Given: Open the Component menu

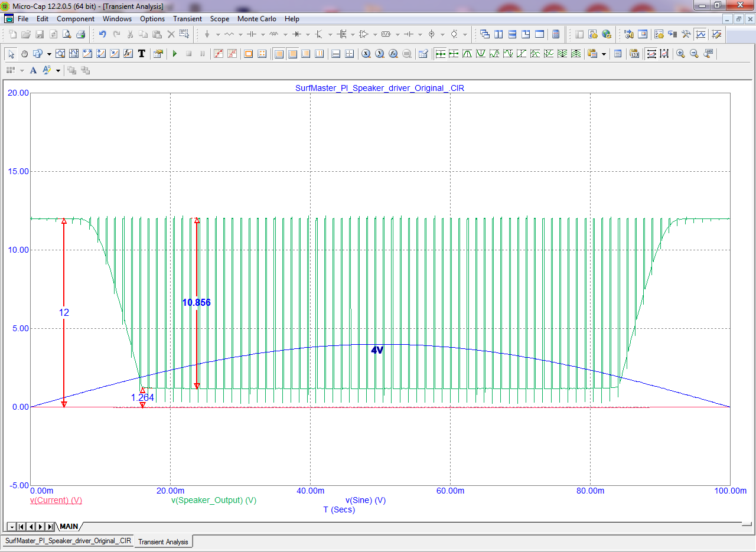Looking at the screenshot, I should pos(76,19).
